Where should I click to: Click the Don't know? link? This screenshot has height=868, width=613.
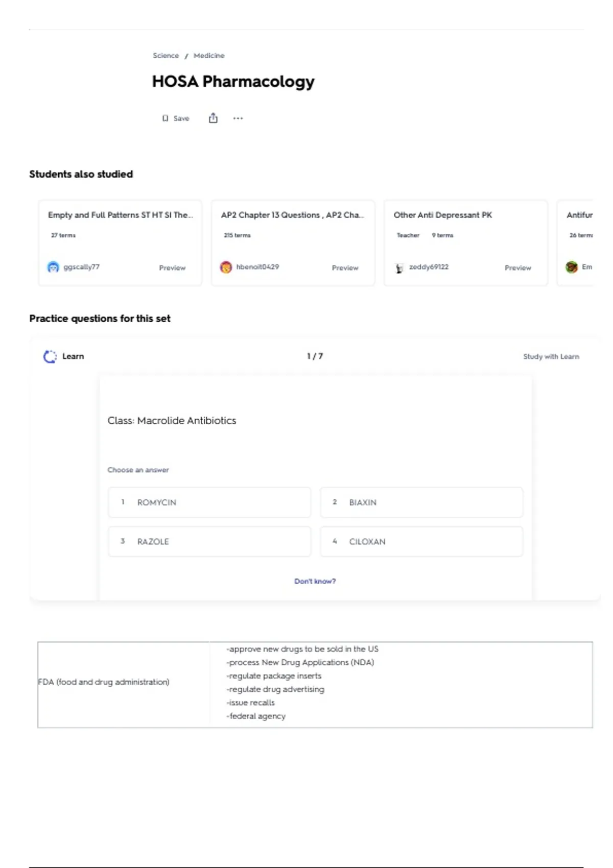pos(315,581)
